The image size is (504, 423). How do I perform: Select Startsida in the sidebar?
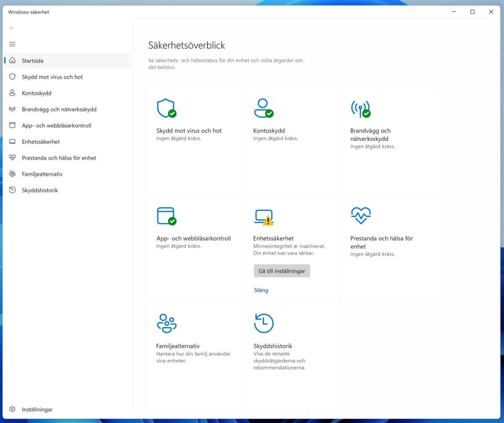pyautogui.click(x=33, y=61)
